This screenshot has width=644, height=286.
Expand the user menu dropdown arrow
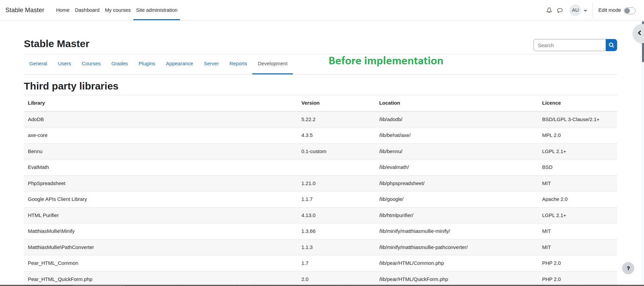pyautogui.click(x=585, y=10)
